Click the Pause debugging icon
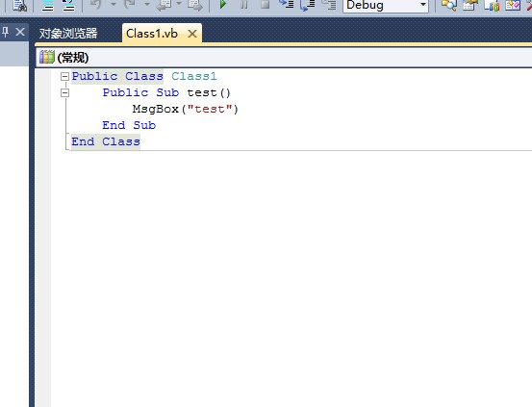The width and height of the screenshot is (532, 407). (x=244, y=5)
